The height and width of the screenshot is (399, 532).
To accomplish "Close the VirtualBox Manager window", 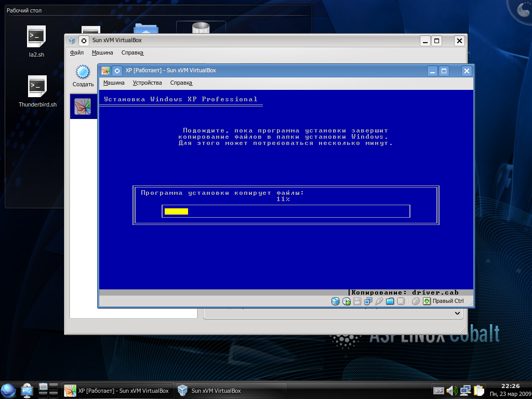I will tap(459, 41).
